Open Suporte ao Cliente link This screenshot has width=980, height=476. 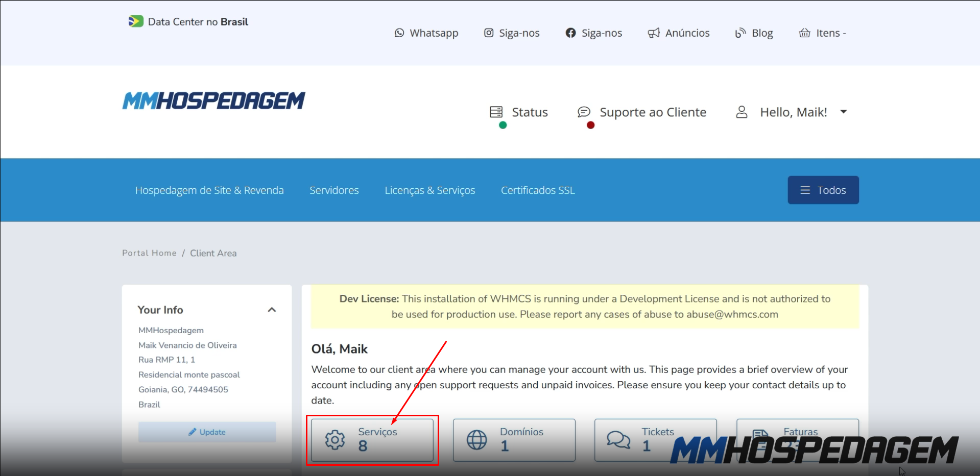(653, 112)
